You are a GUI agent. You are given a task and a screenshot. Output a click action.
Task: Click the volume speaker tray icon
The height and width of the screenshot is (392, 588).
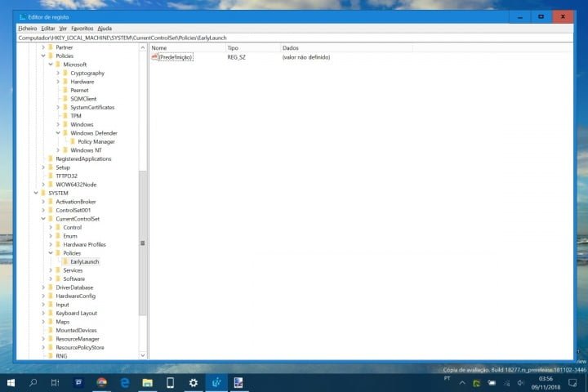pos(520,383)
